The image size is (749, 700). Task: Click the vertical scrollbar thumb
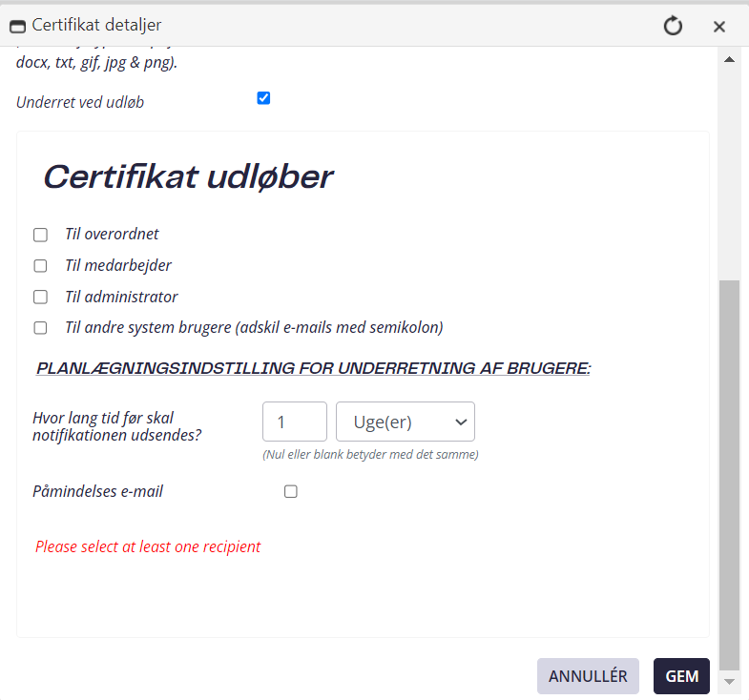tap(729, 475)
